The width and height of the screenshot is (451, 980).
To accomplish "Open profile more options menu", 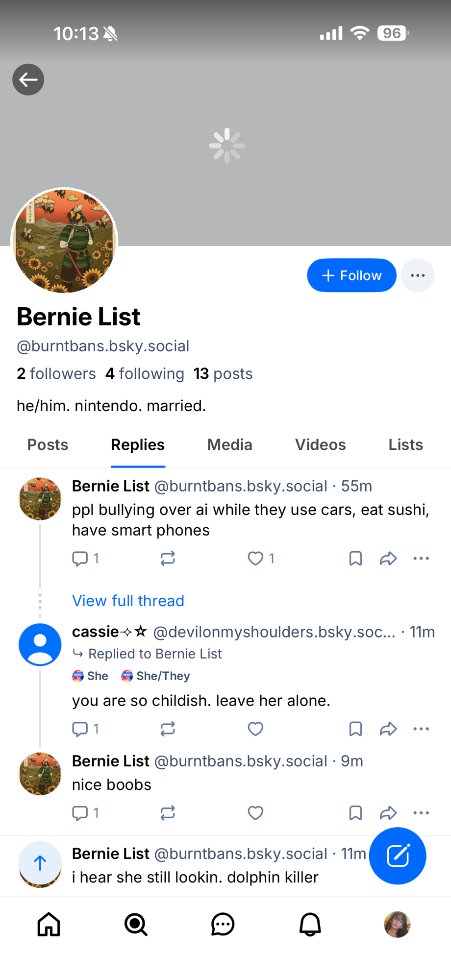I will [418, 275].
